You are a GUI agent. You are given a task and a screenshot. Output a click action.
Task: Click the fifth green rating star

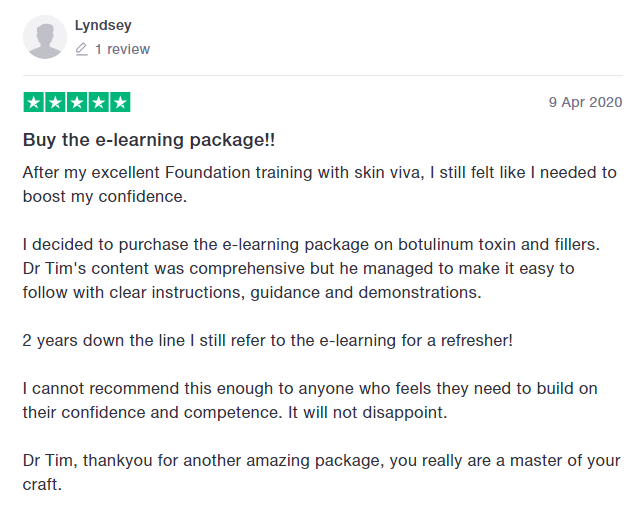(120, 102)
